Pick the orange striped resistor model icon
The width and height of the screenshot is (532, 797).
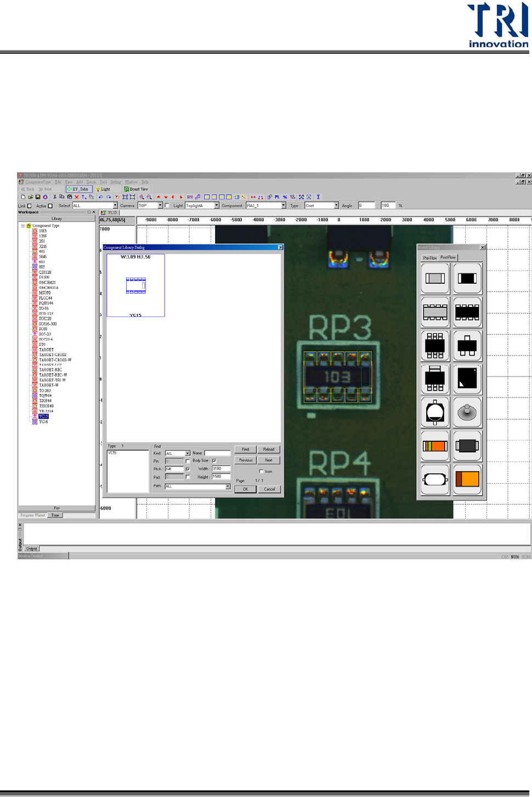pos(435,446)
